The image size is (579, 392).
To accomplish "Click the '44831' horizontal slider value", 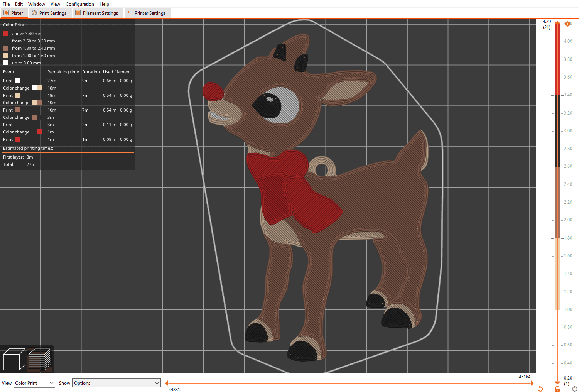I will pyautogui.click(x=174, y=390).
